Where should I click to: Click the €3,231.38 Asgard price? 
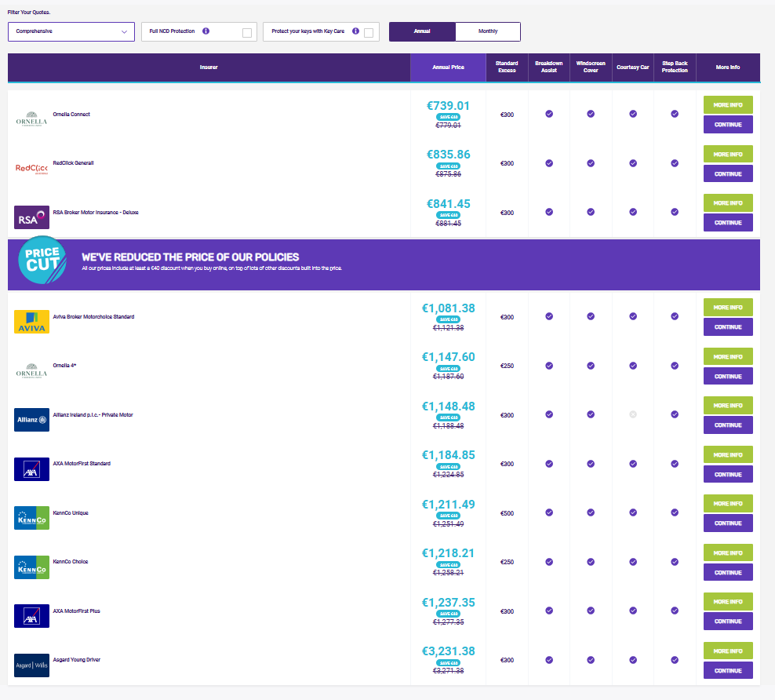(x=449, y=651)
